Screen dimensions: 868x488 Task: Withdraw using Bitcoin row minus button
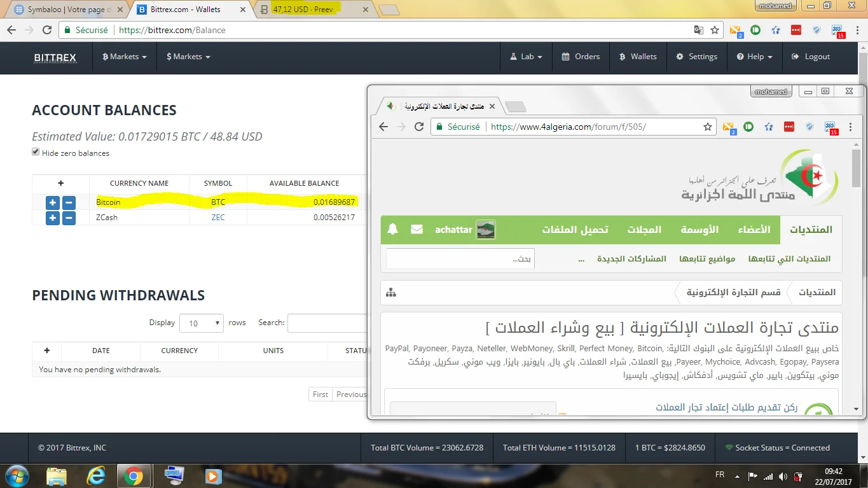pos(69,202)
